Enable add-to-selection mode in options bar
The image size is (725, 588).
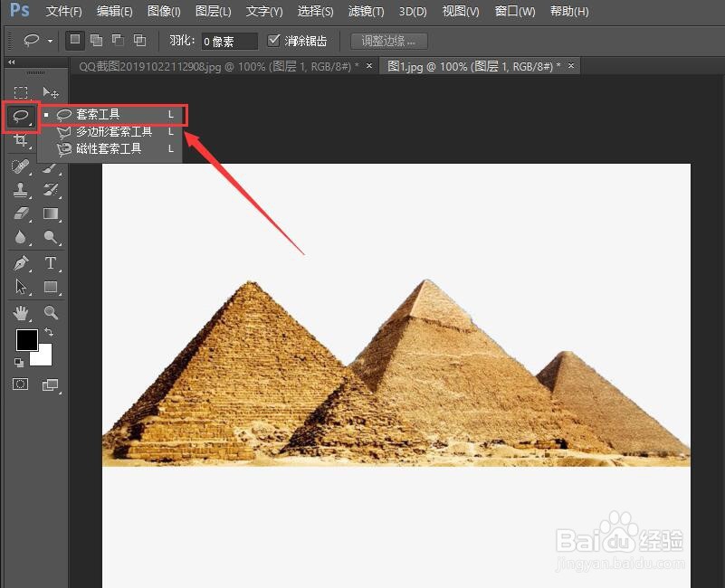coord(96,40)
